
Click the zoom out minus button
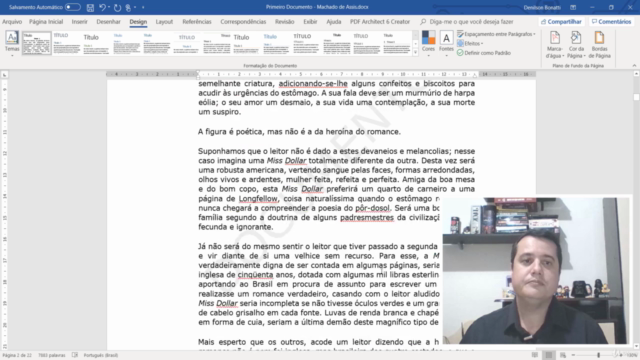click(x=573, y=355)
